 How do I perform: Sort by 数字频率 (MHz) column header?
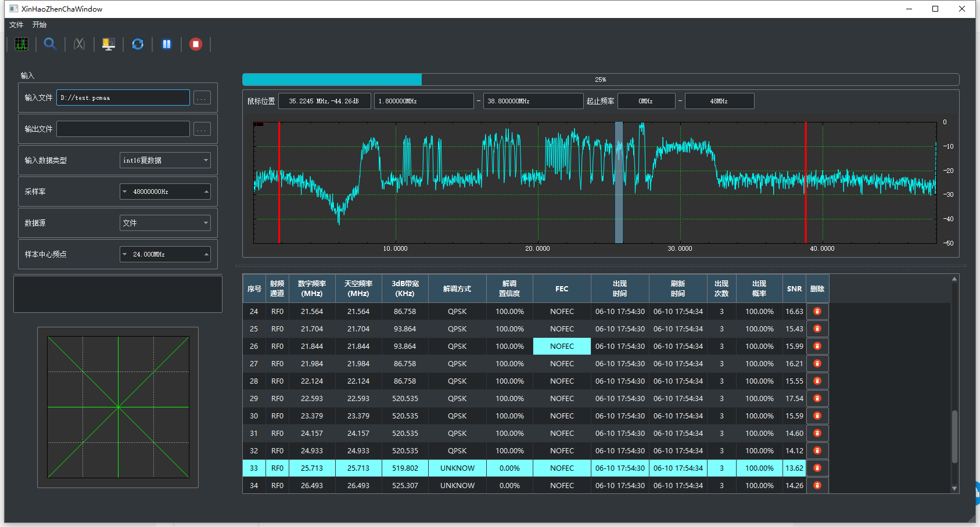click(x=312, y=288)
